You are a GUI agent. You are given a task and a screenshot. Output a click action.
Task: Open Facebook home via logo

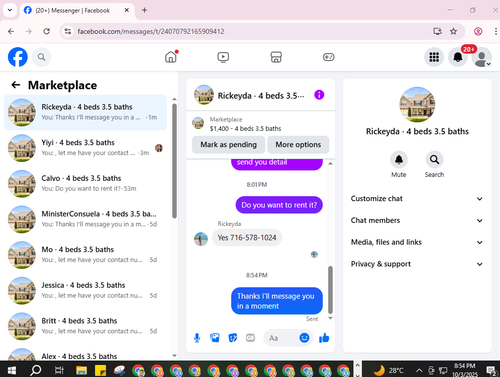[18, 57]
